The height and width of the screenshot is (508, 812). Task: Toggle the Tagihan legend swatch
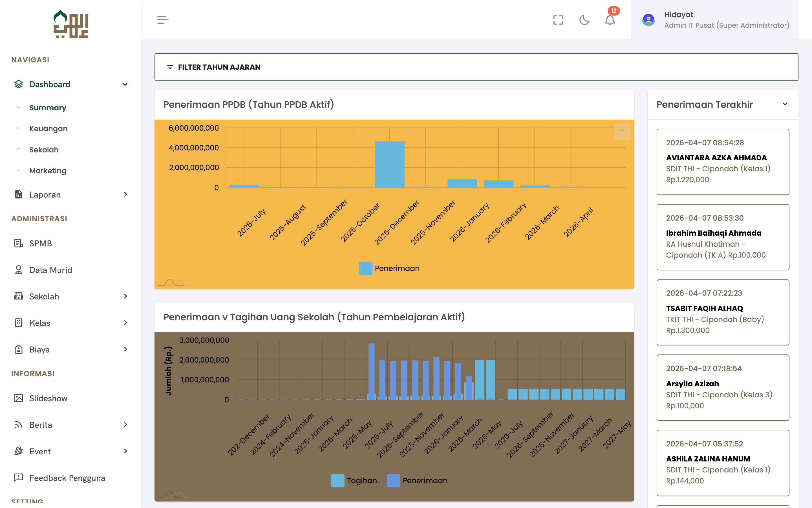(337, 480)
